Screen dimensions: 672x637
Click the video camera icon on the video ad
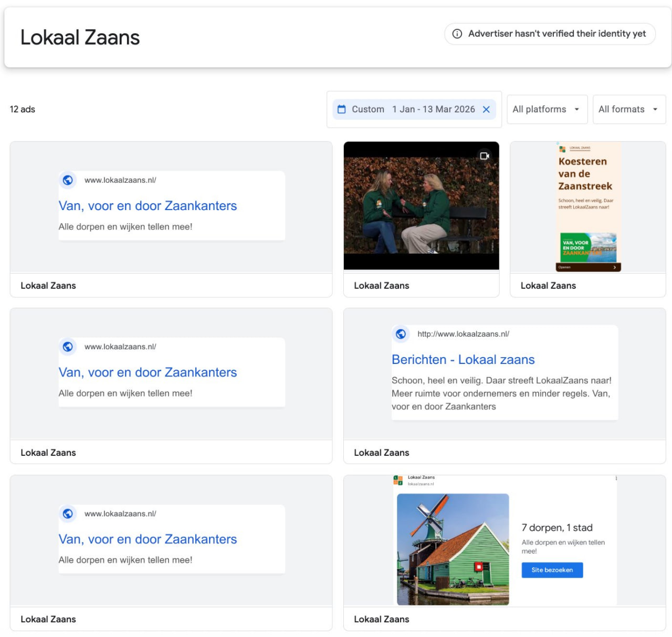(x=484, y=156)
